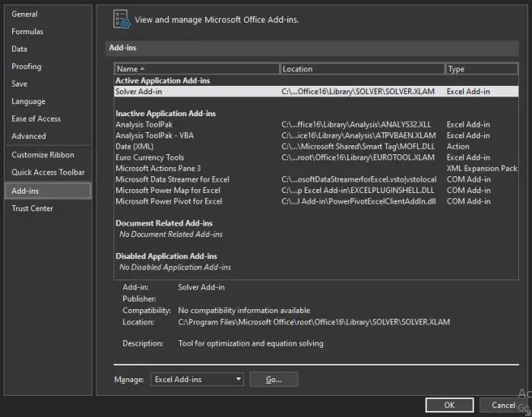
Task: Select the Add-ins category
Action: click(48, 191)
